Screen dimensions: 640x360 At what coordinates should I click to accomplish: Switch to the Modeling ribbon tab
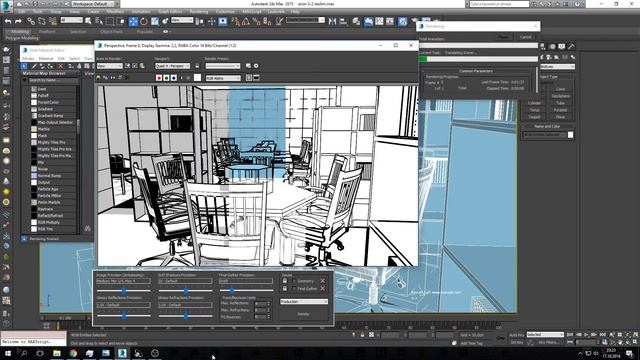[20, 31]
